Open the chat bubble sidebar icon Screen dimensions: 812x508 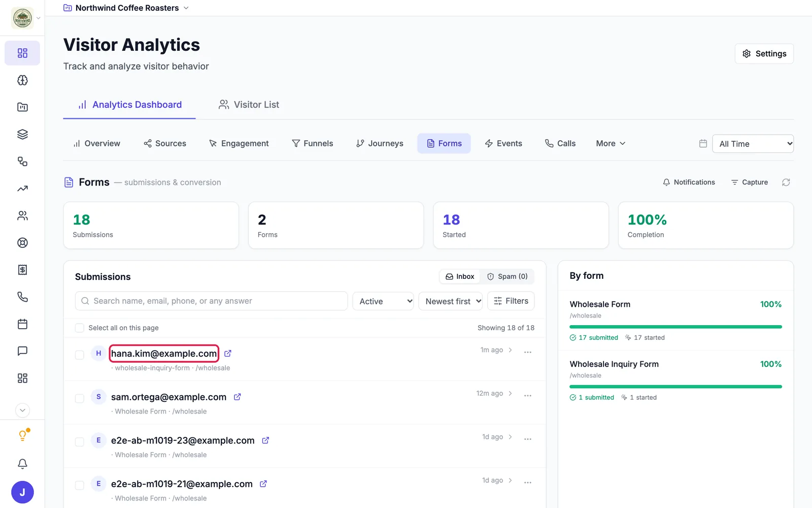click(22, 351)
